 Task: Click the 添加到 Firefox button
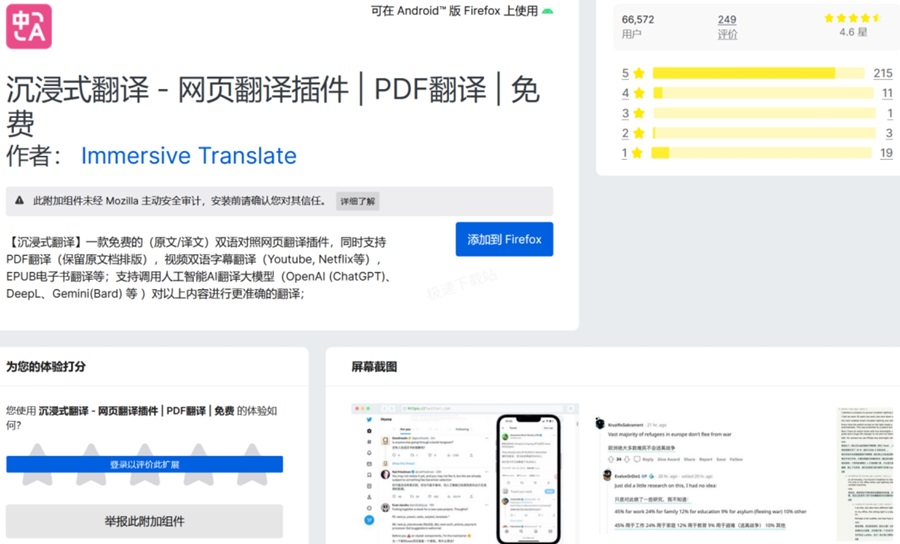tap(505, 239)
